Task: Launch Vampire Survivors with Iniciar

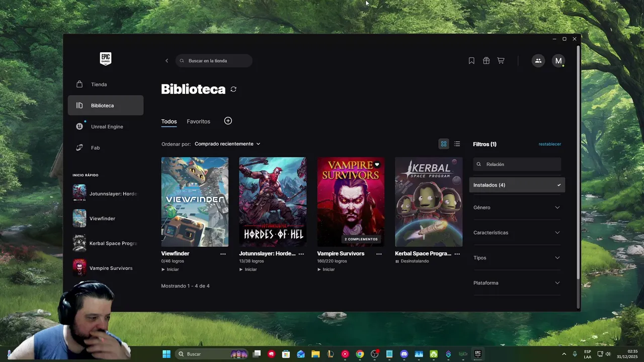Action: point(326,269)
